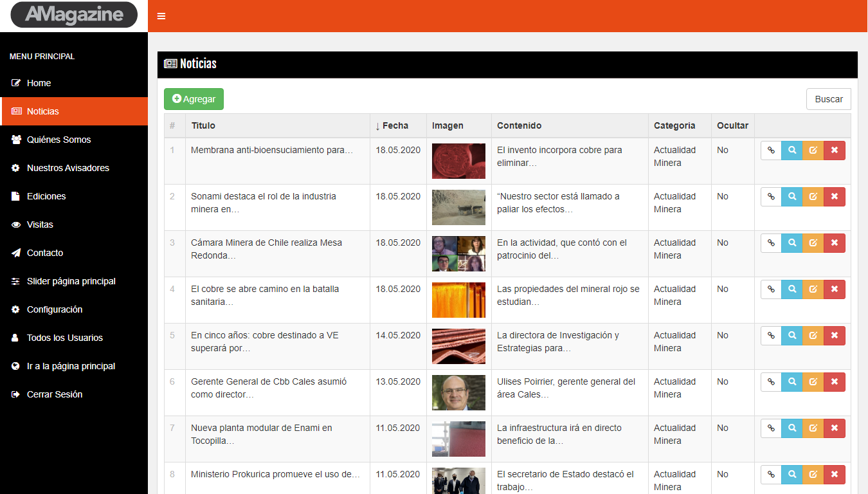Delete the 'El cobre se abre camino' news item

(835, 289)
